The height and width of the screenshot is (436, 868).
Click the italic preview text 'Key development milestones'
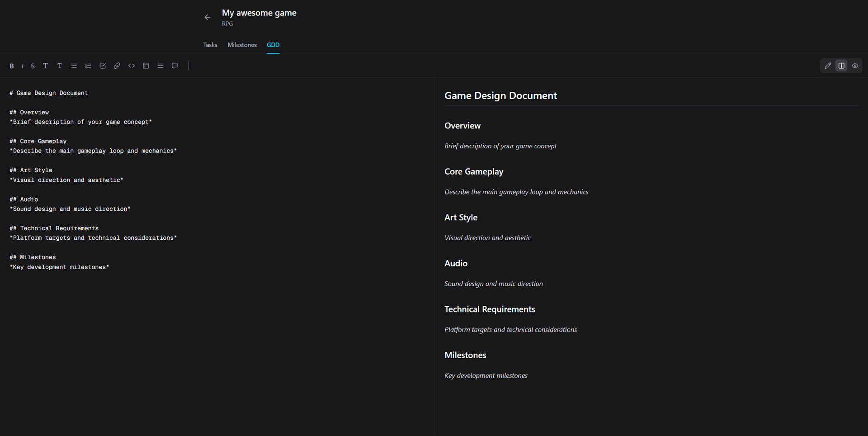point(486,375)
